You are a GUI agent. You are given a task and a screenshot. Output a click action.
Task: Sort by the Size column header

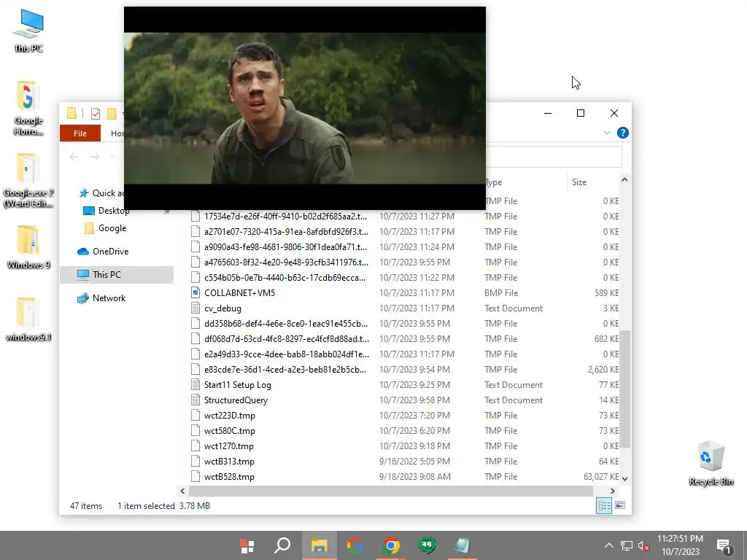point(592,182)
